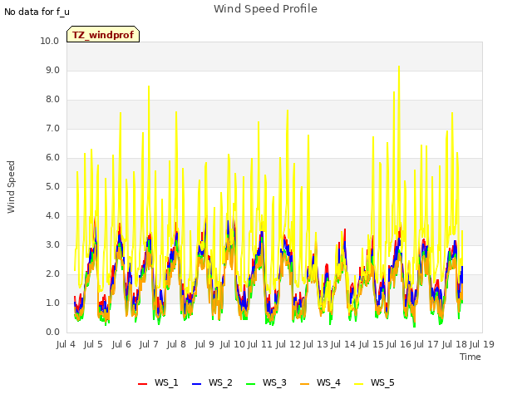
Task: Click the 4.0 y-axis tick label
Action: click(x=52, y=216)
